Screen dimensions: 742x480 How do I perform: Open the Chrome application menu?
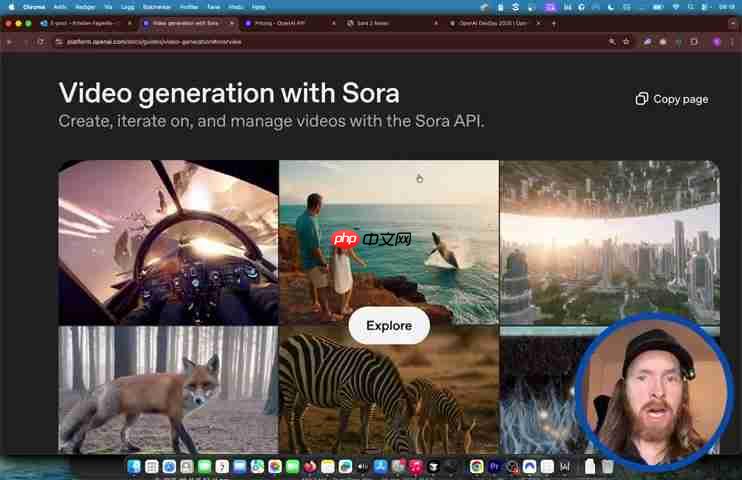coord(34,7)
